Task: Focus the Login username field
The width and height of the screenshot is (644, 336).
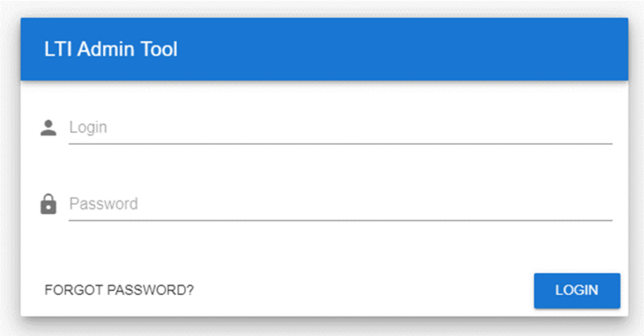Action: click(x=340, y=127)
